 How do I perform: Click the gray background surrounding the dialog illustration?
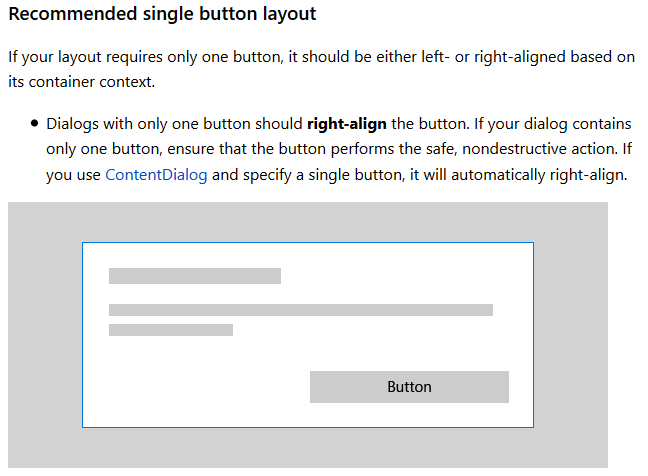pyautogui.click(x=45, y=335)
